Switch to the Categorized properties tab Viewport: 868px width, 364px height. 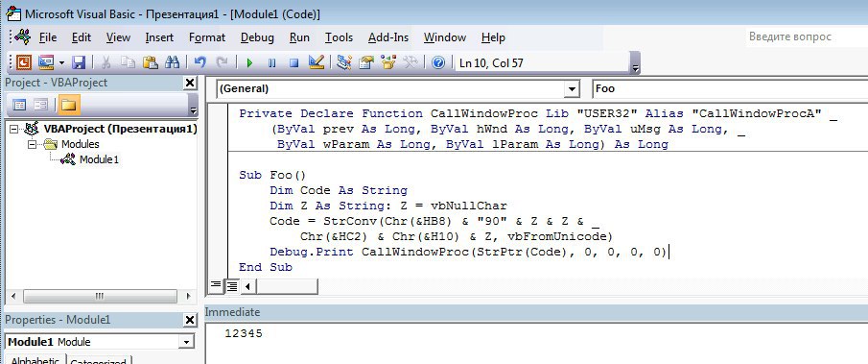pos(100,361)
